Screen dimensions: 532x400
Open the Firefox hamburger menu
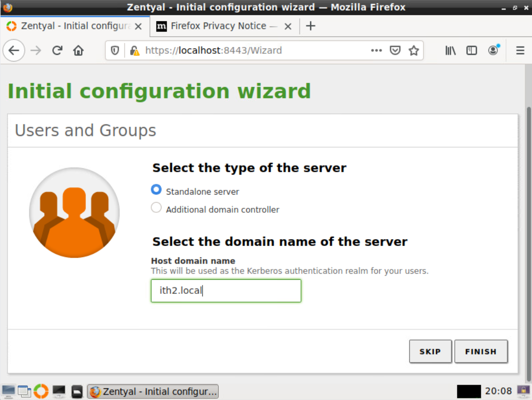click(520, 50)
